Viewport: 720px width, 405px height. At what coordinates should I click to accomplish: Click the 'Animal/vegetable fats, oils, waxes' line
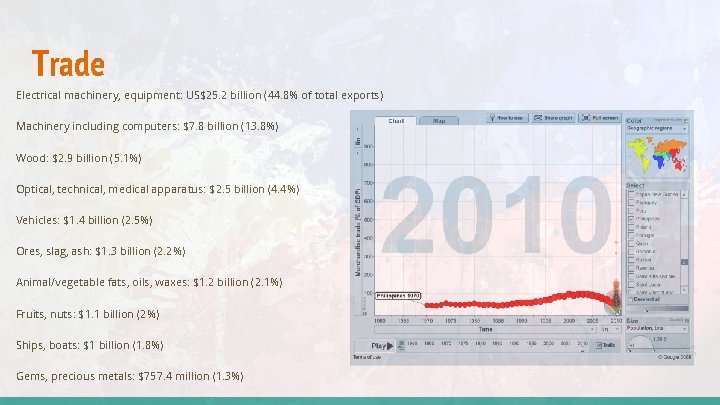[149, 282]
